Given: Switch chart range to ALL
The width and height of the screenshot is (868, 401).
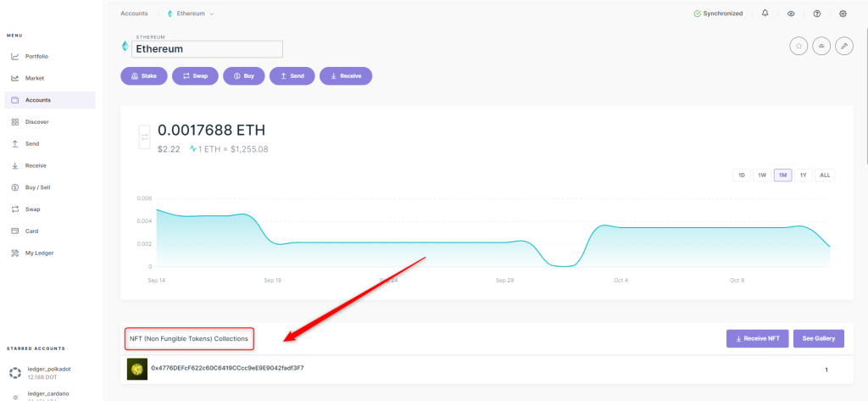Looking at the screenshot, I should point(825,175).
